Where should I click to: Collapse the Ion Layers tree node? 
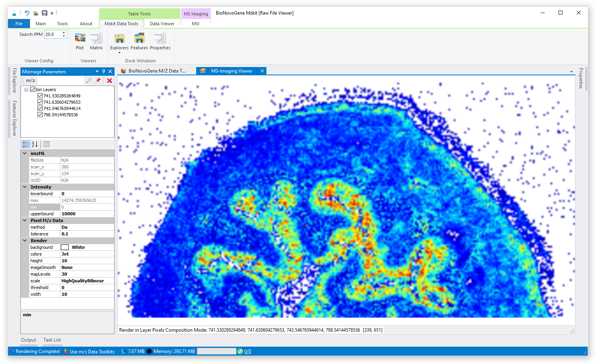[26, 90]
